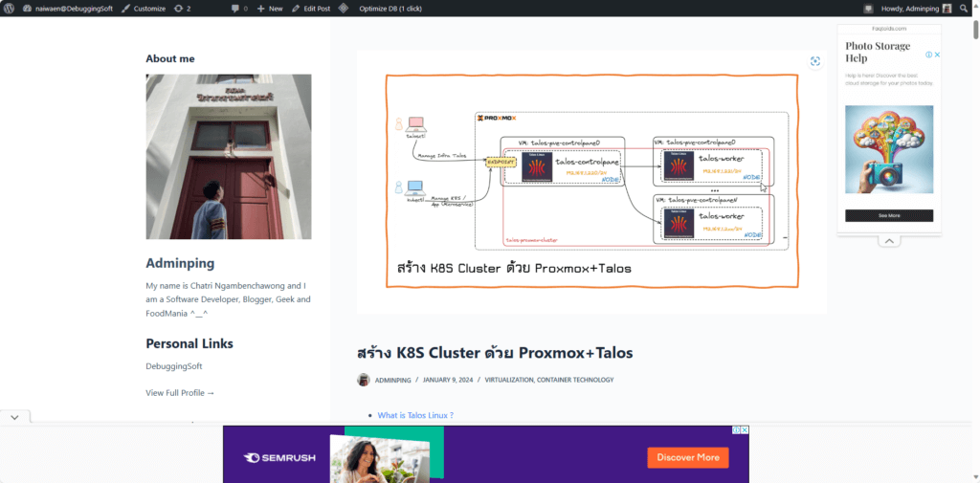Viewport: 980px width, 483px height.
Task: View the 2 pending updates
Action: pyautogui.click(x=183, y=8)
